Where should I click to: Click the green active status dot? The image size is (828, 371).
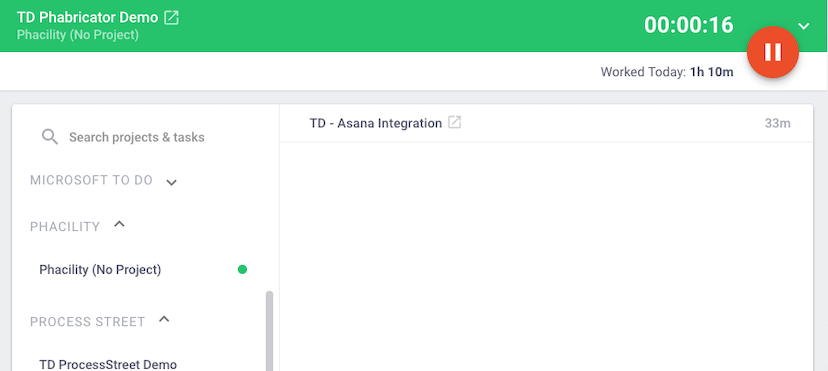(x=242, y=270)
